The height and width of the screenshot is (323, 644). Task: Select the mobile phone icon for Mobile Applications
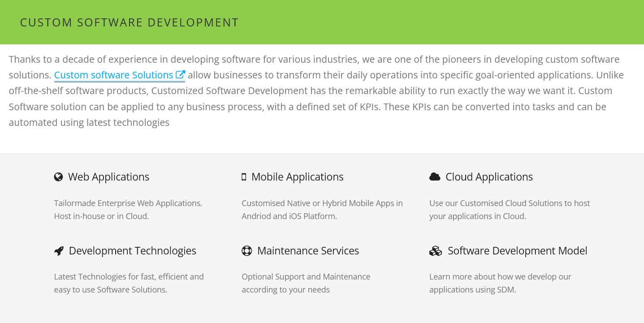[x=243, y=177]
